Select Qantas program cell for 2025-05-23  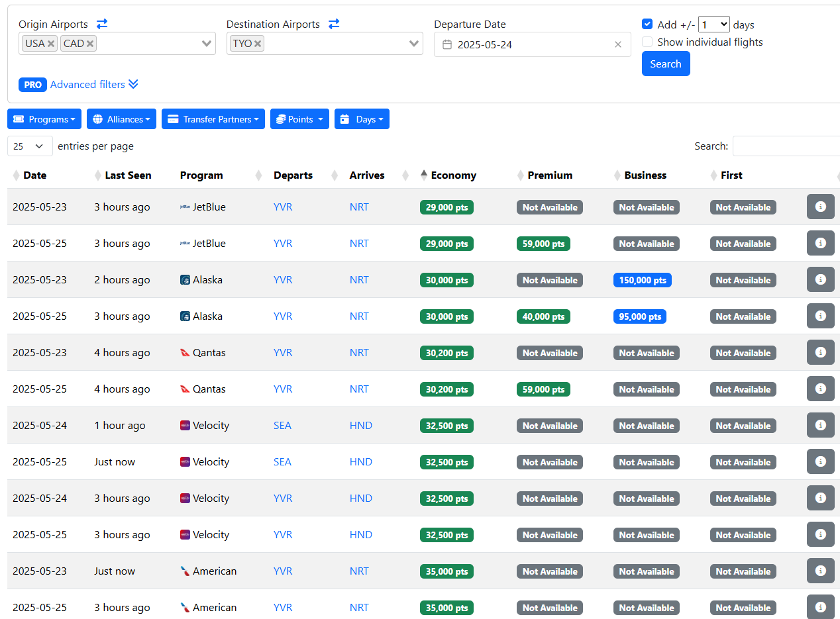point(203,353)
